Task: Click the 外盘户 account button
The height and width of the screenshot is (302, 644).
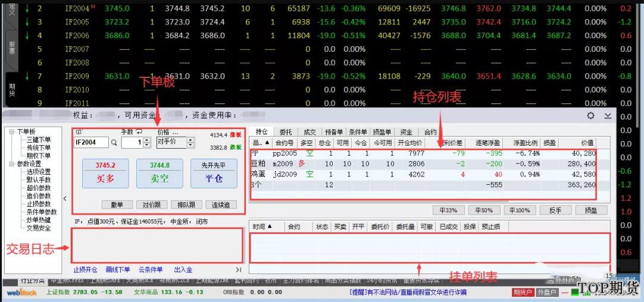Action: [548, 292]
